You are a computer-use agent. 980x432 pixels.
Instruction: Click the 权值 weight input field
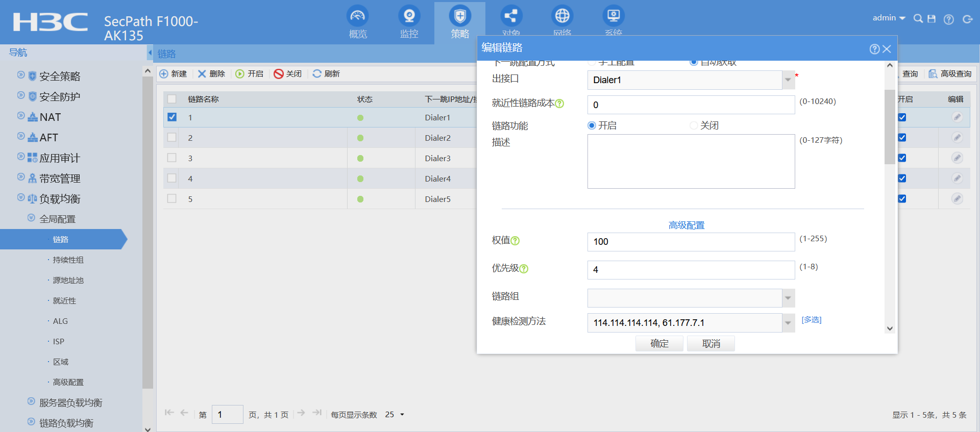[x=691, y=242]
